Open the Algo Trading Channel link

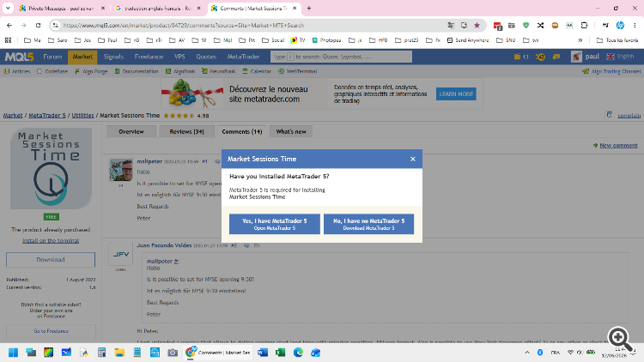pyautogui.click(x=611, y=71)
